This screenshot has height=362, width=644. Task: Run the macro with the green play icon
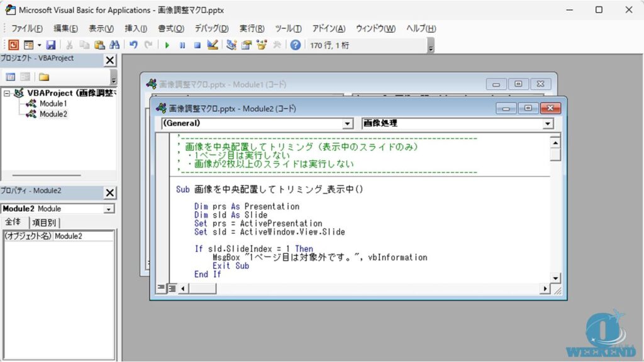(167, 45)
